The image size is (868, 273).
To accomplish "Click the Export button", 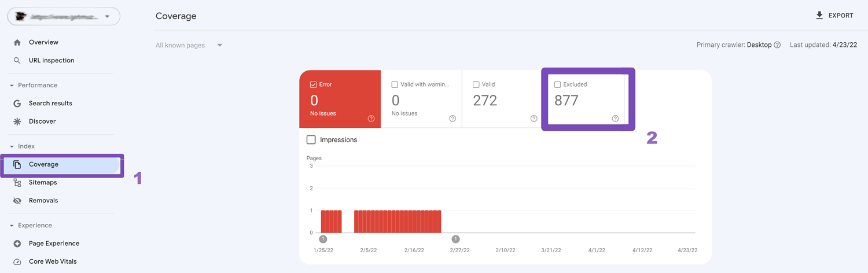I will click(x=834, y=16).
